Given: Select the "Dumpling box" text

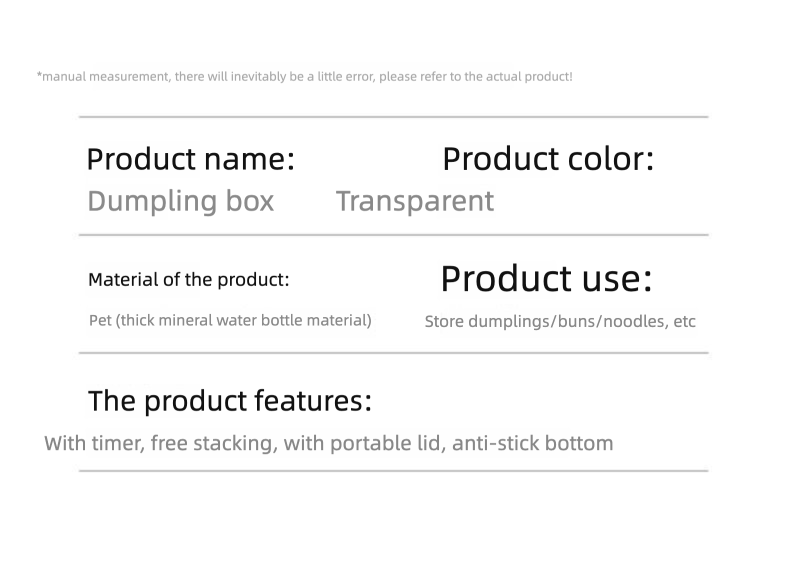Looking at the screenshot, I should click(180, 201).
